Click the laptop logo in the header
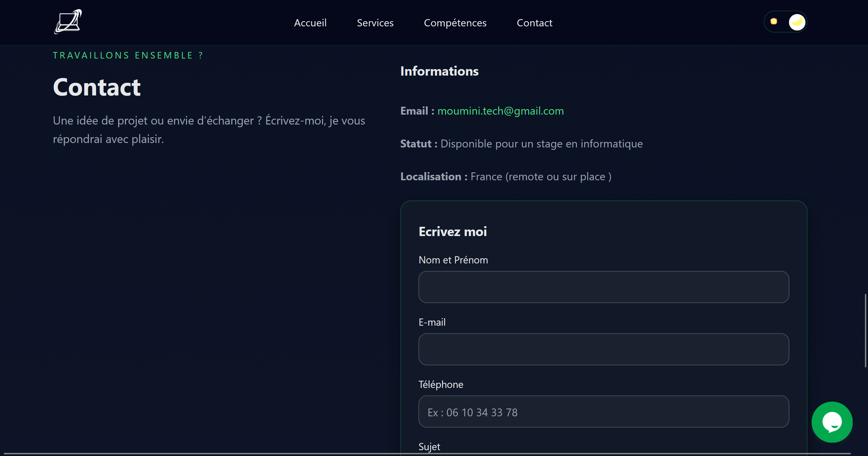 pyautogui.click(x=68, y=22)
